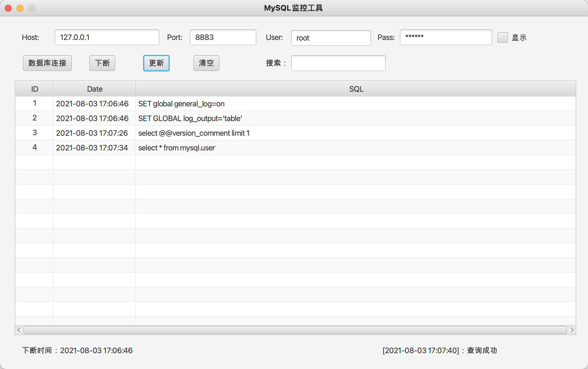Focus the 搜索 search box
This screenshot has width=588, height=369.
click(x=338, y=63)
